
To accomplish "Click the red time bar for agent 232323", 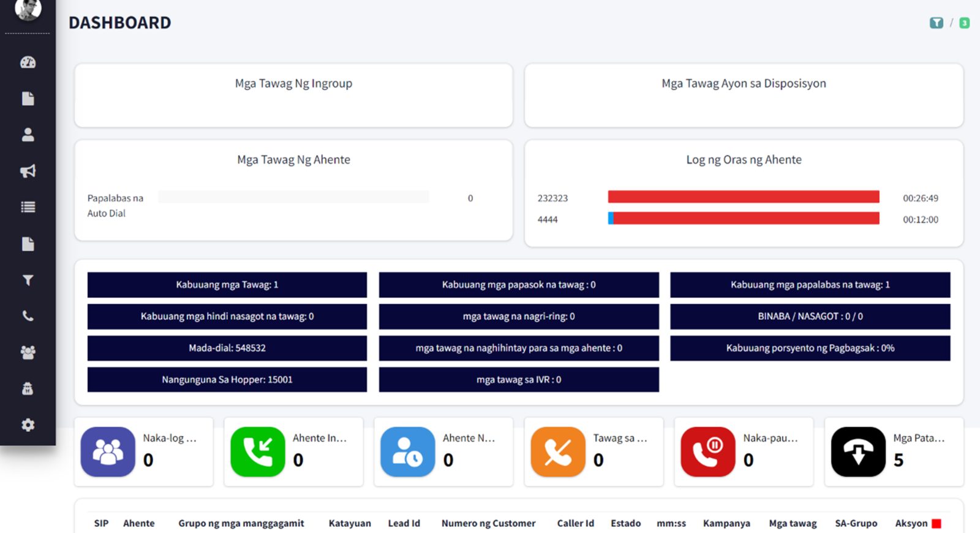I will (743, 197).
